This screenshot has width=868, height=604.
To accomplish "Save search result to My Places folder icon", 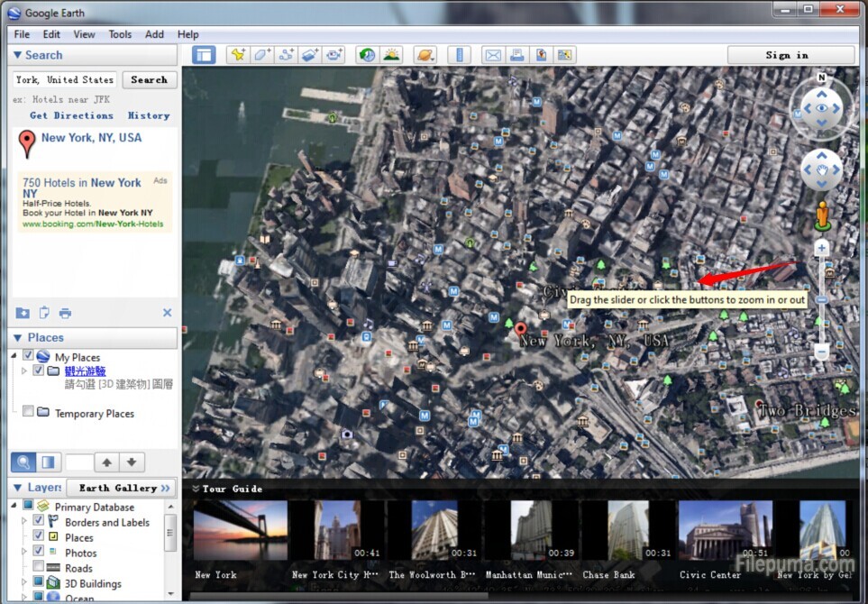I will coord(23,313).
